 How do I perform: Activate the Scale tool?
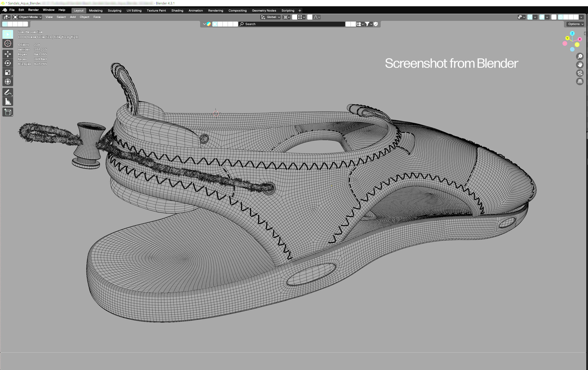point(8,72)
